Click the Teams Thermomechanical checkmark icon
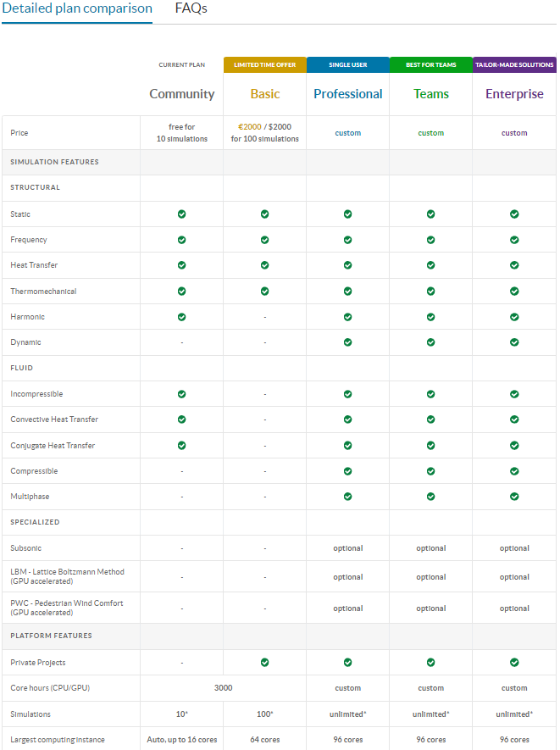 coord(431,292)
